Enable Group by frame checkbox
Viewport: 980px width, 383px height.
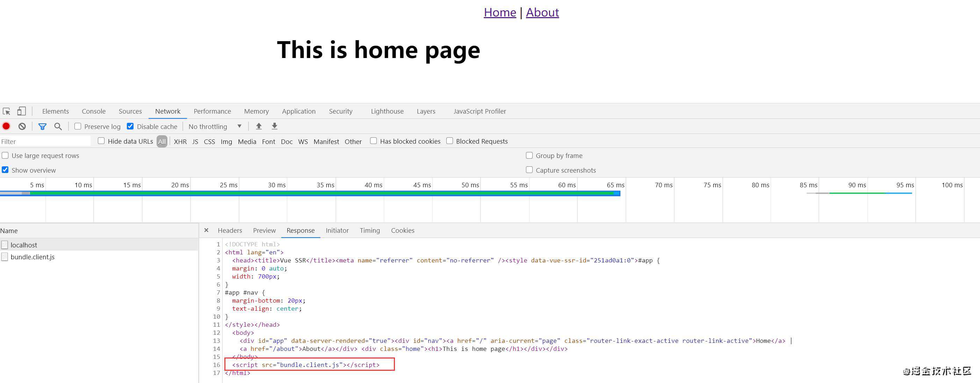click(x=529, y=155)
